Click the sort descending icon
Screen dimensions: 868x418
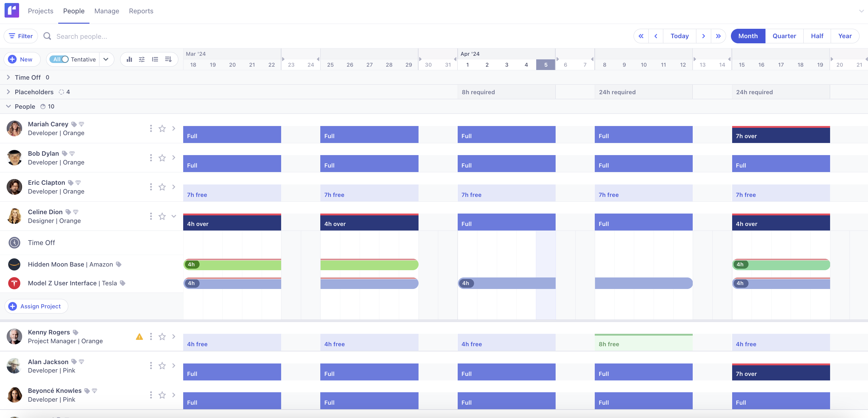pyautogui.click(x=168, y=59)
